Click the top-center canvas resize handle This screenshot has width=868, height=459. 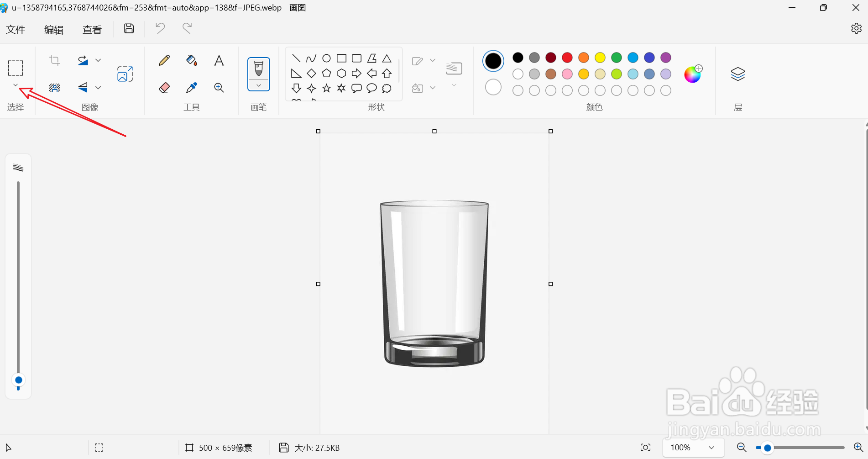click(434, 132)
